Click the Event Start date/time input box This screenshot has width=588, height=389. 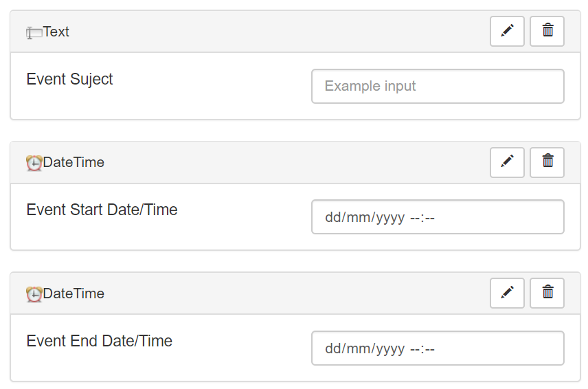[438, 217]
